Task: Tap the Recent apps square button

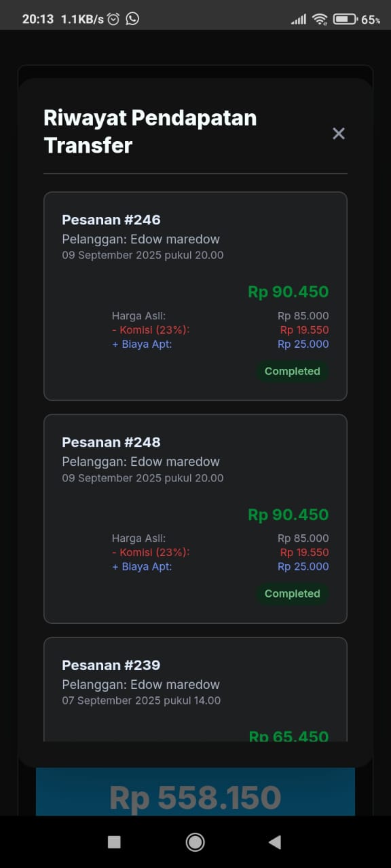Action: [x=114, y=842]
